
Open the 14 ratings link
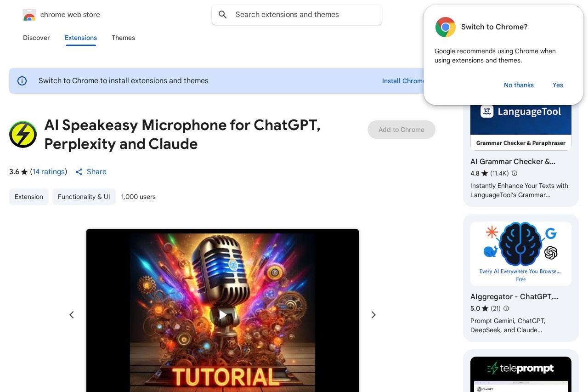point(49,172)
